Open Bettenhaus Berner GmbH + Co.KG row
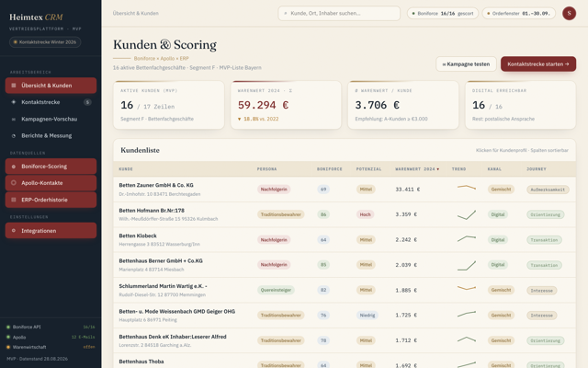 [345, 265]
